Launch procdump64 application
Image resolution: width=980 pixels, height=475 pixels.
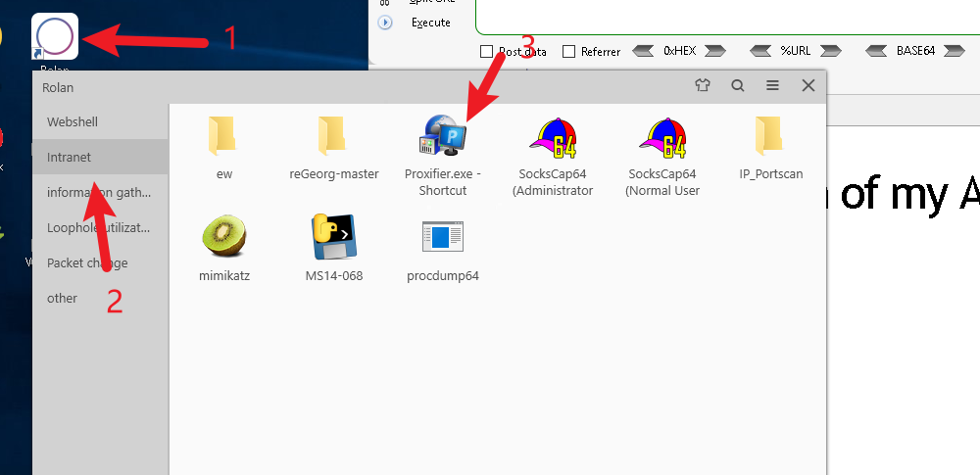pyautogui.click(x=442, y=237)
